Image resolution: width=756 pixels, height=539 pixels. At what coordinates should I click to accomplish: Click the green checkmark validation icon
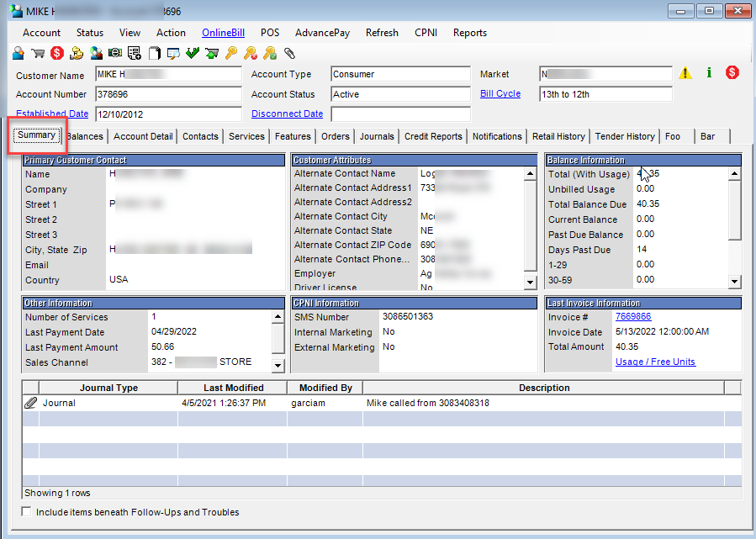point(193,52)
